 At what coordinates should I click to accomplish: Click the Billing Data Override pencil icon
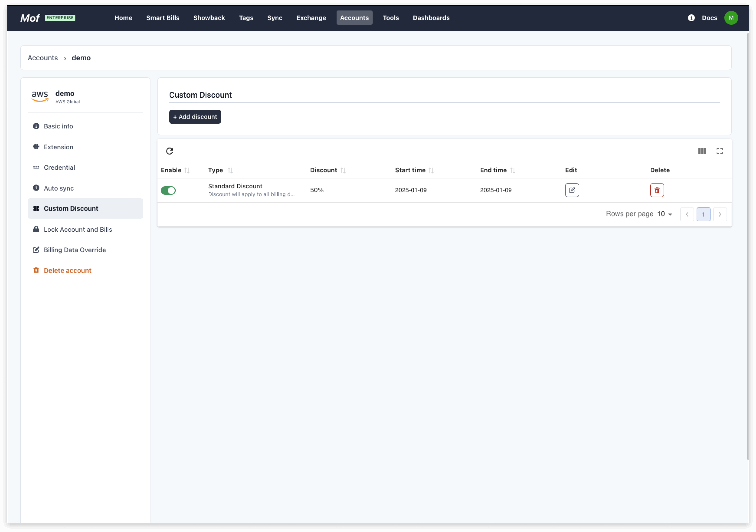(x=36, y=250)
